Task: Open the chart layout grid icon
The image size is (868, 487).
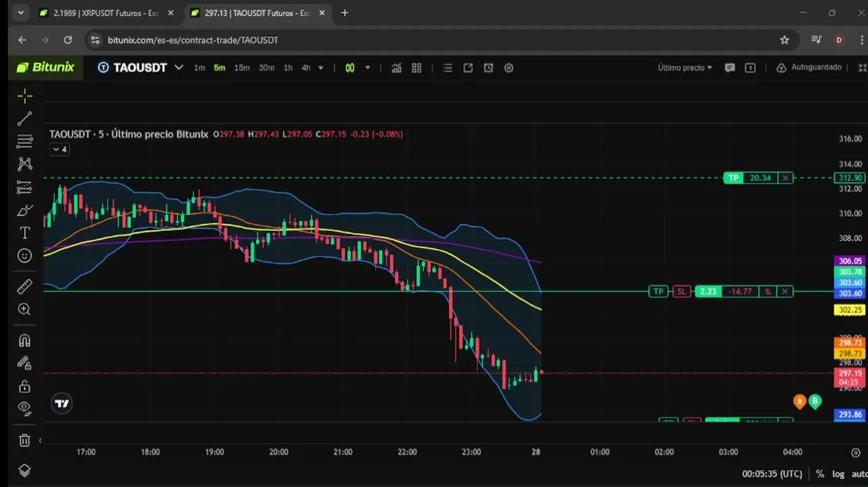Action: (416, 68)
